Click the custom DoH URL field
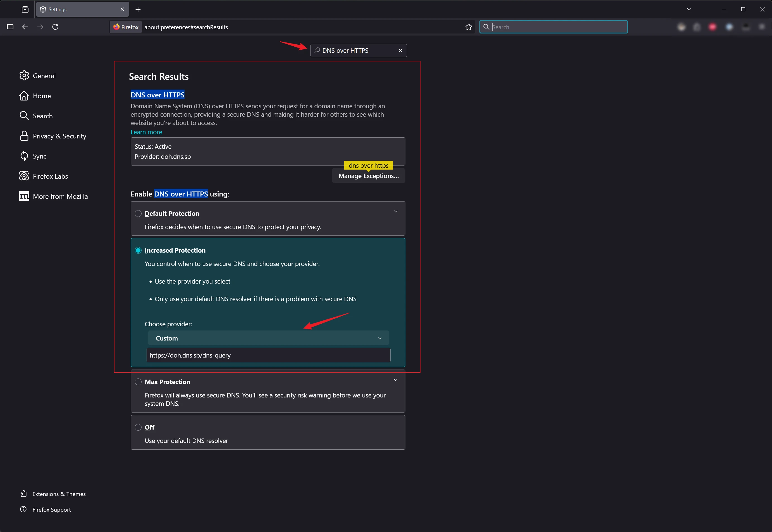 (268, 355)
